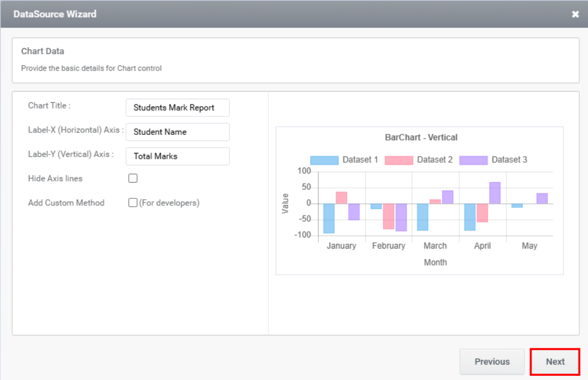Viewport: 588px width, 380px height.
Task: Close the DataSource Wizard dialog
Action: point(575,14)
